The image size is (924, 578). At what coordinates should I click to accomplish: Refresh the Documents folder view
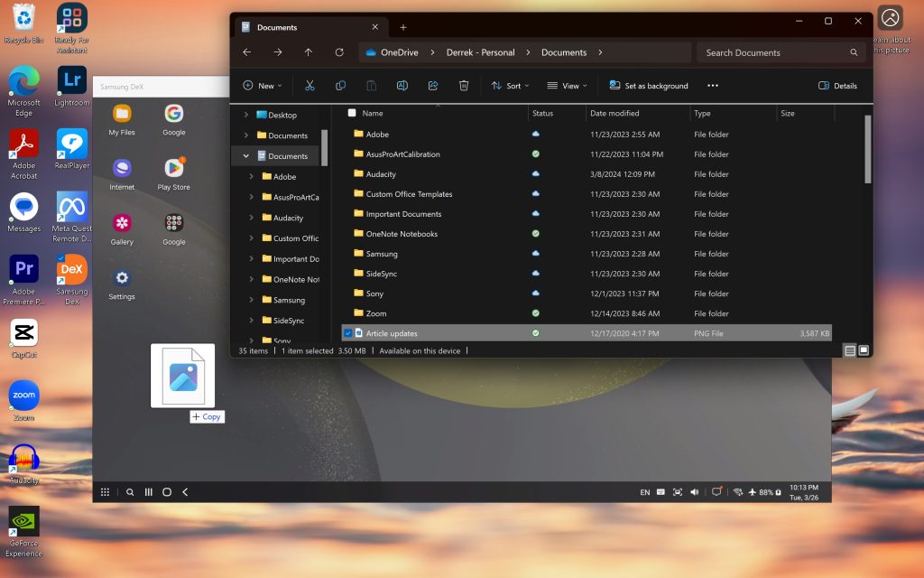coord(339,52)
